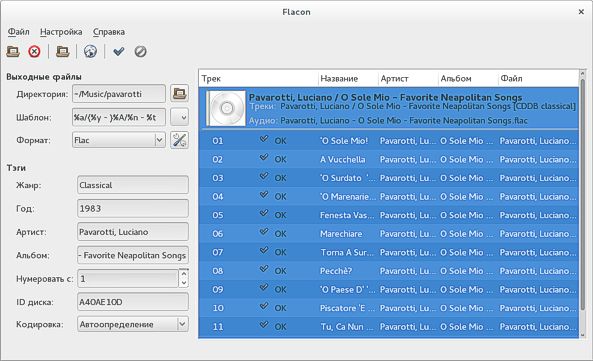Open the Справка menu
The image size is (593, 361).
point(109,32)
